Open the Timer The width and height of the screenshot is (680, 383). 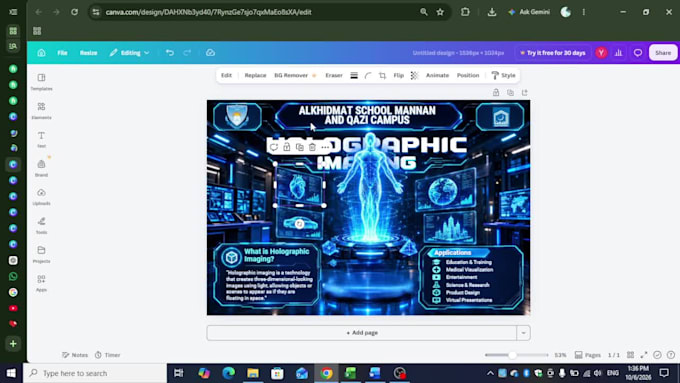(x=108, y=355)
